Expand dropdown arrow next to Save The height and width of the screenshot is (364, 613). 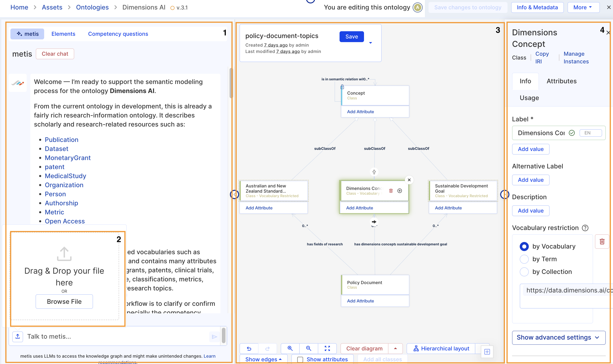(x=371, y=43)
